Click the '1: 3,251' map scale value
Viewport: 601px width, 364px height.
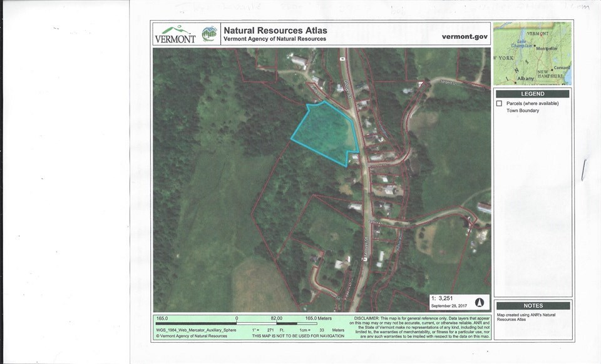(x=442, y=298)
